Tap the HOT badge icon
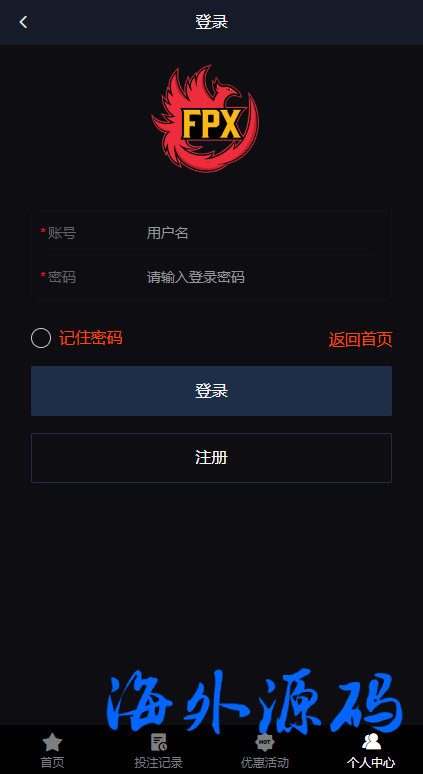 265,742
